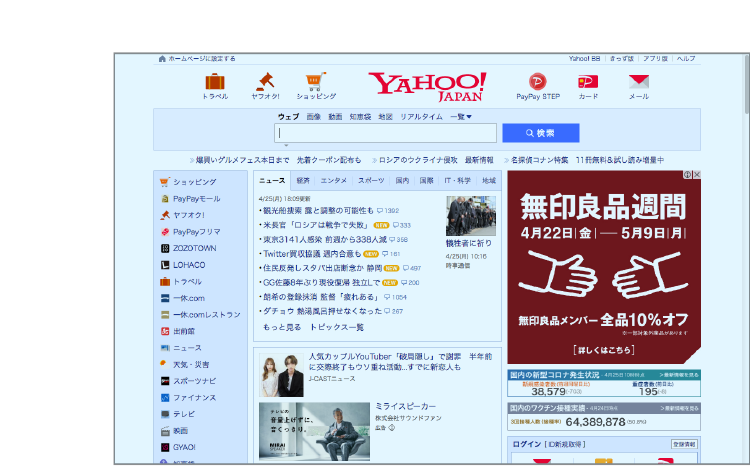Click the PayPayフリマ icon in sidebar
The image size is (750, 466).
click(165, 232)
